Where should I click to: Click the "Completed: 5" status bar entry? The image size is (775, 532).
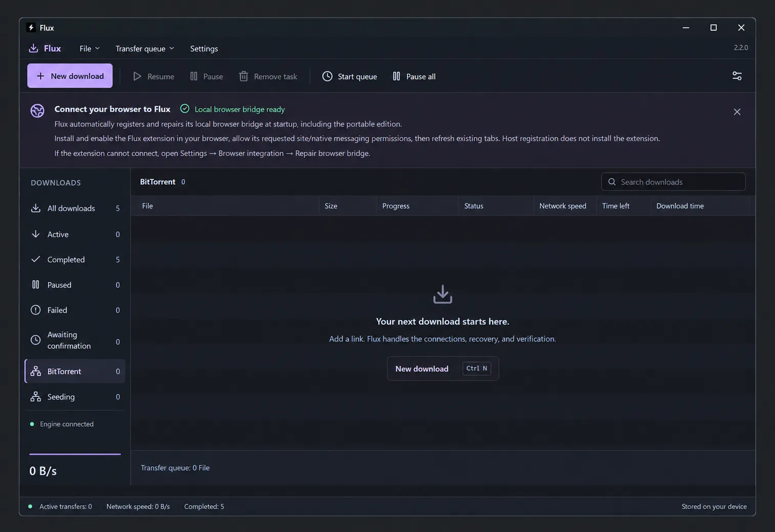(204, 506)
